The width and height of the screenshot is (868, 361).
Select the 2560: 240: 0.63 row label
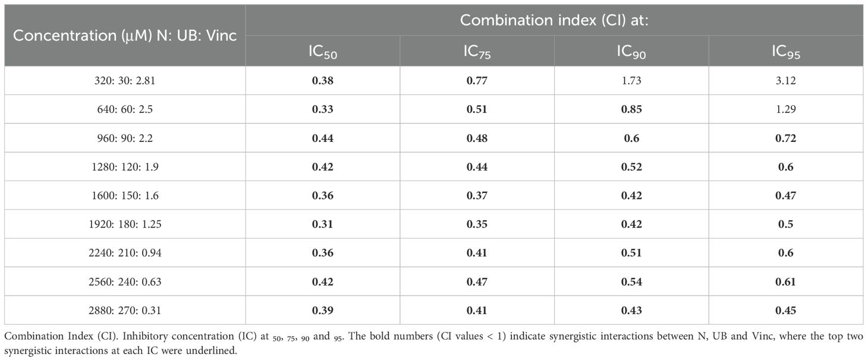125,282
